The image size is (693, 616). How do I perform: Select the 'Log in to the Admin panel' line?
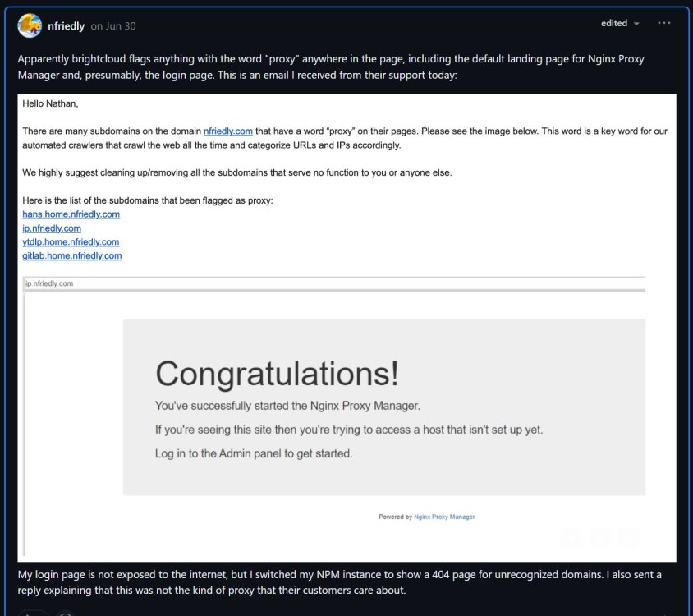[254, 453]
